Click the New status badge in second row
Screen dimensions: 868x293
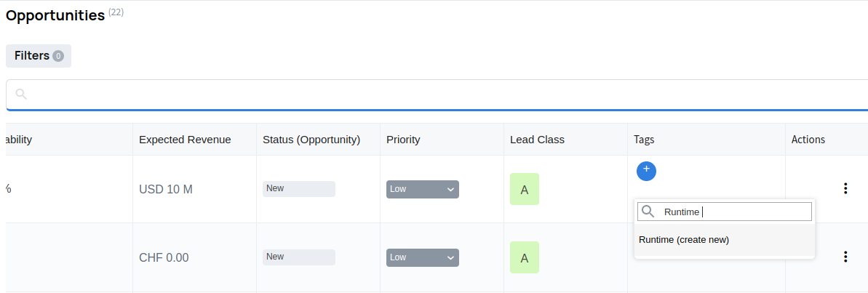click(298, 257)
